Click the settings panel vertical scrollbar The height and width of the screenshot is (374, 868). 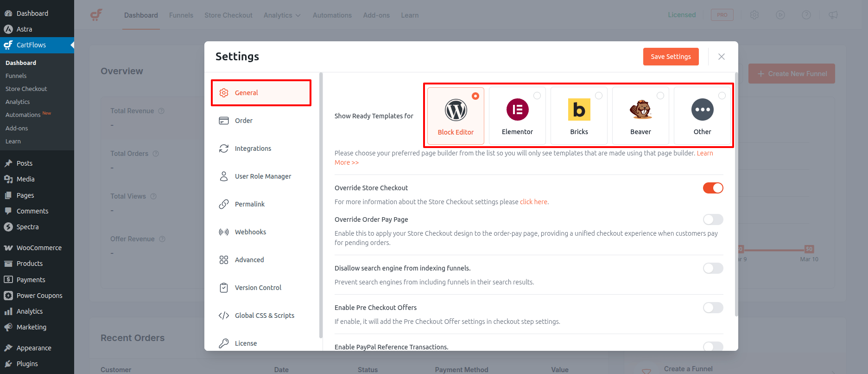(x=736, y=195)
